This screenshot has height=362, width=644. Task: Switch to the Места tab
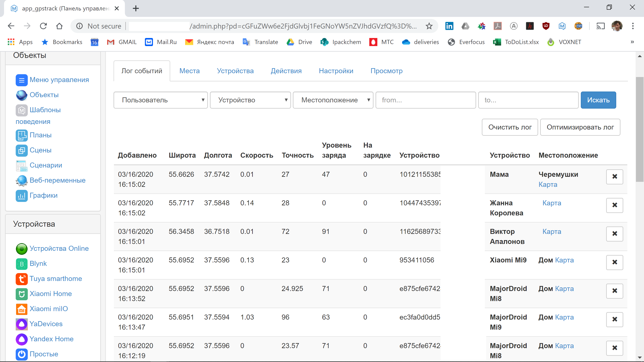tap(190, 71)
